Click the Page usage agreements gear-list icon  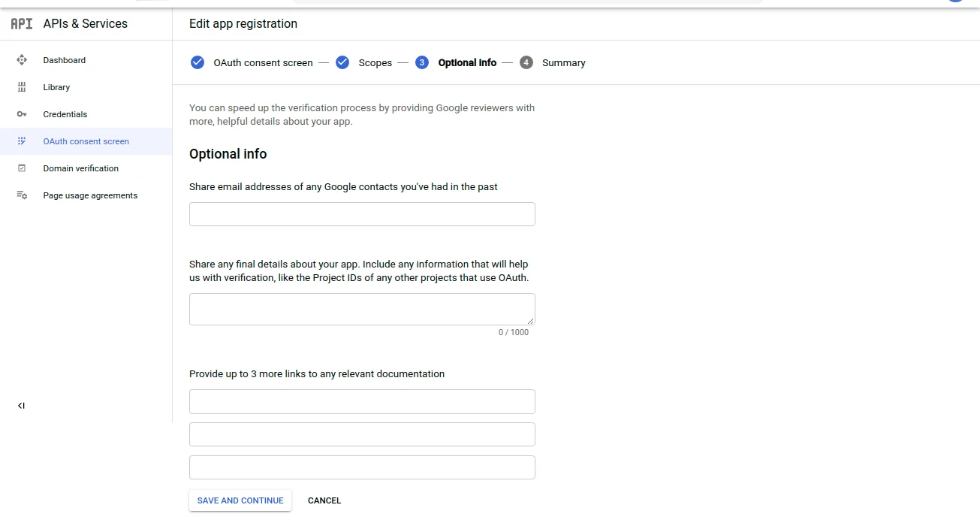pyautogui.click(x=22, y=195)
